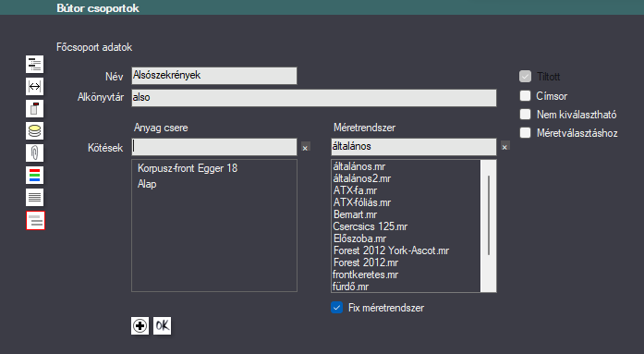Image resolution: width=644 pixels, height=354 pixels.
Task: Click the red-bordered grey lines icon
Action: [x=35, y=221]
